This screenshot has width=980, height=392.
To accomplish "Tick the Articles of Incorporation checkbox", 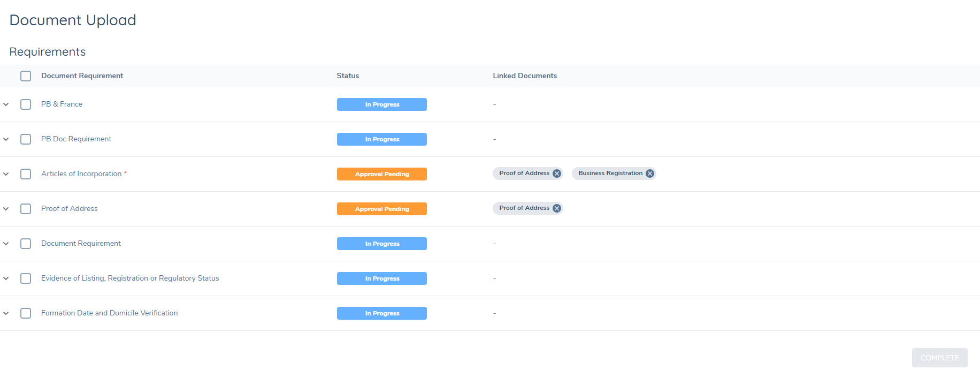I will (x=26, y=174).
